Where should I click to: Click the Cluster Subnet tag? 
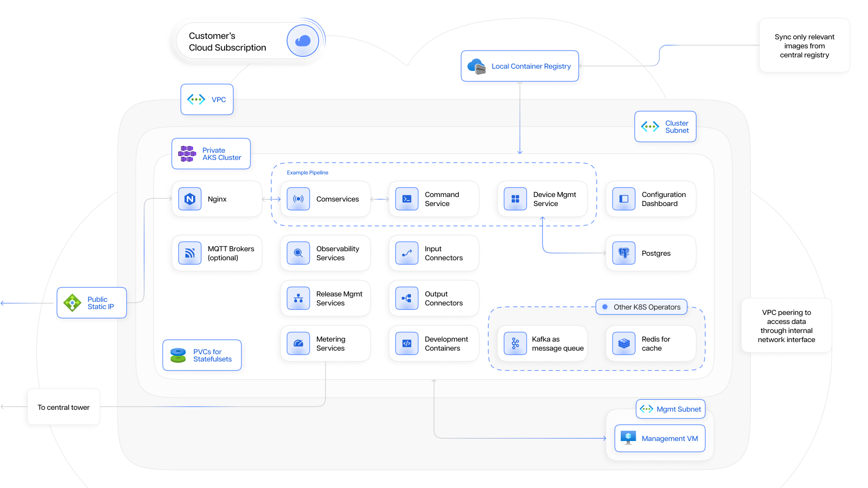coord(665,127)
